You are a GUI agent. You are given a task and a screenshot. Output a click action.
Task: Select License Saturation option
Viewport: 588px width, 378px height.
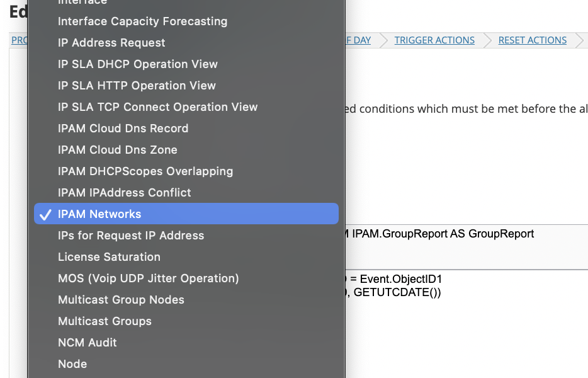point(109,257)
